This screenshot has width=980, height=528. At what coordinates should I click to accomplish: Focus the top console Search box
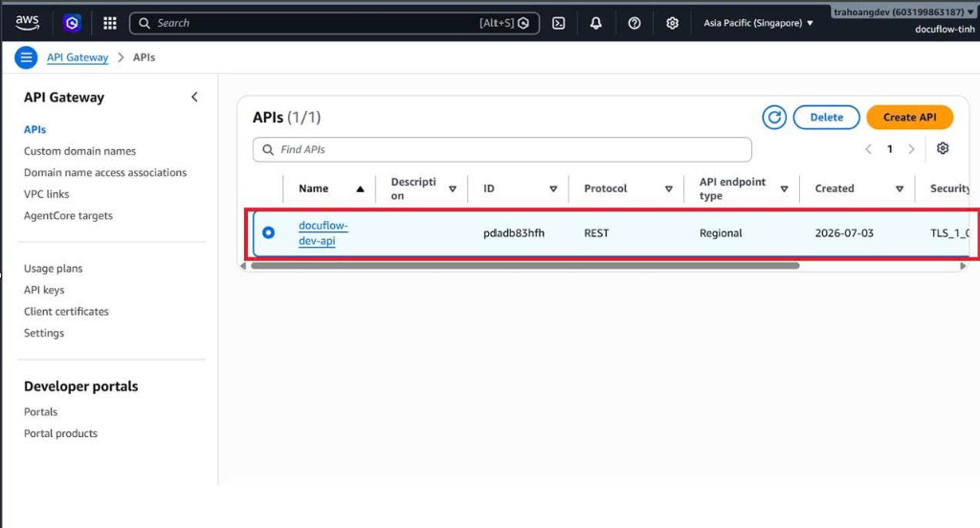(334, 23)
